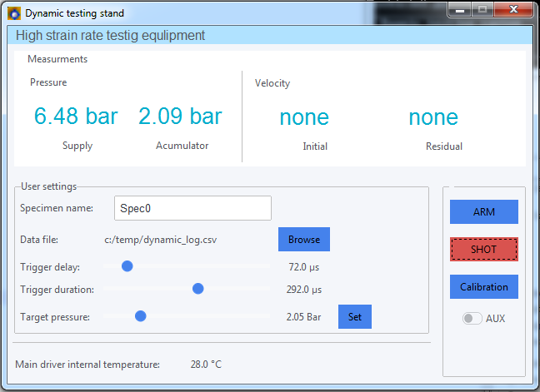Screen dimensions: 540x392
Task: Click the Initial velocity value
Action: point(304,117)
